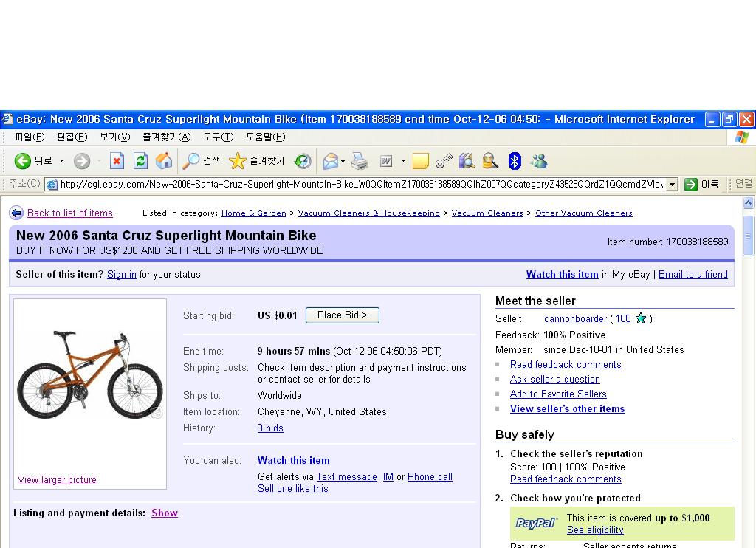The height and width of the screenshot is (548, 756).
Task: Open the Back button history dropdown arrow
Action: pos(61,161)
